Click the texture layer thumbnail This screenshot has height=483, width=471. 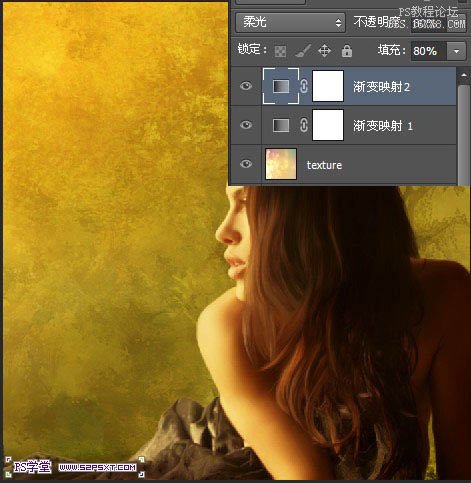tap(281, 164)
